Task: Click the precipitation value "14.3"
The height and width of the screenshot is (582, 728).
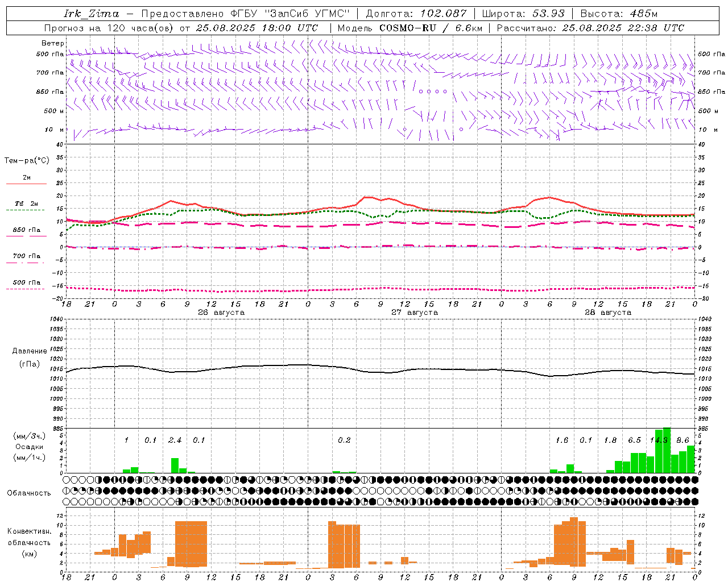Action: coord(659,440)
